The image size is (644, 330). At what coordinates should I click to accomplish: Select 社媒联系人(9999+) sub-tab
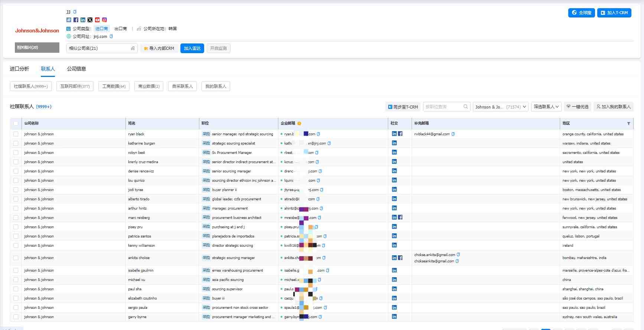pos(31,86)
